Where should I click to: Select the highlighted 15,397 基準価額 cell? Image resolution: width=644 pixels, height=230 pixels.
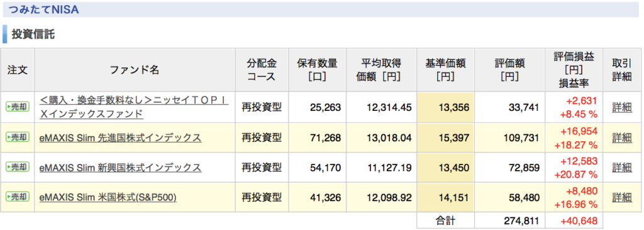point(446,138)
